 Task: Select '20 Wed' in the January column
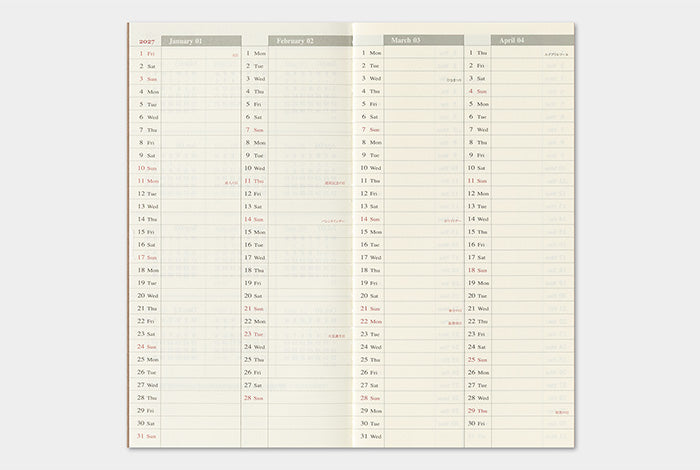(x=148, y=296)
